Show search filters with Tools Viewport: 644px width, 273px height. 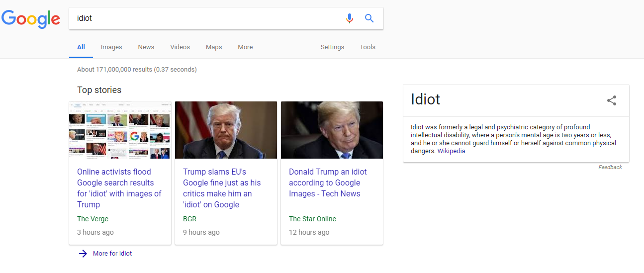click(368, 47)
